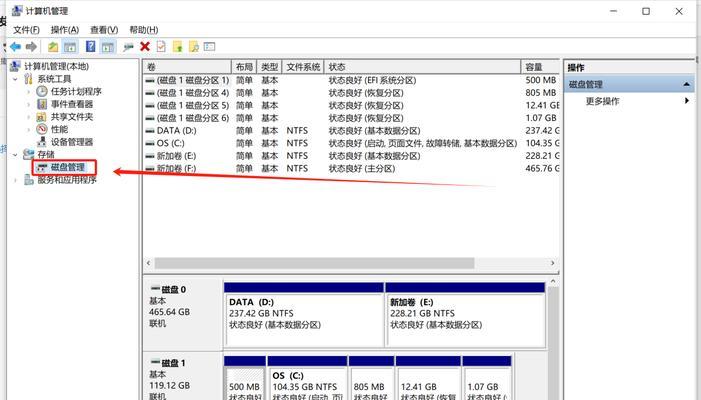Viewport: 701px width, 400px height.
Task: Open the 帮助(H) menu
Action: (x=144, y=30)
